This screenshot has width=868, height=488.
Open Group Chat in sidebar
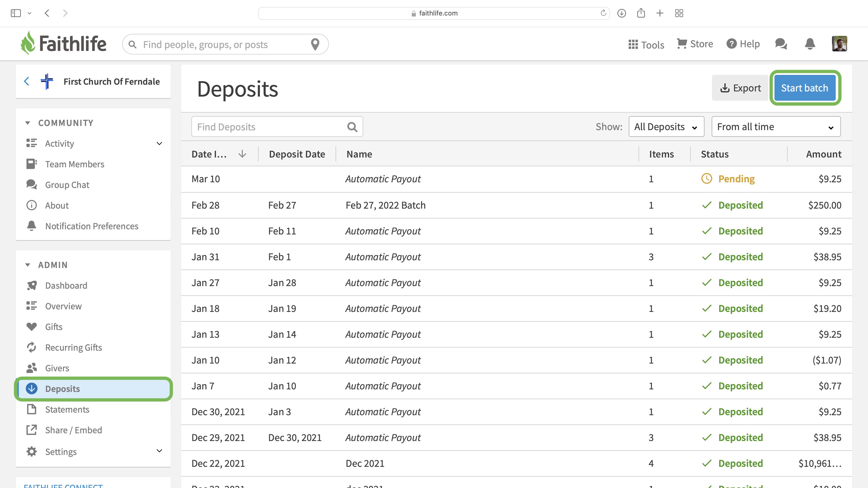[x=67, y=185]
